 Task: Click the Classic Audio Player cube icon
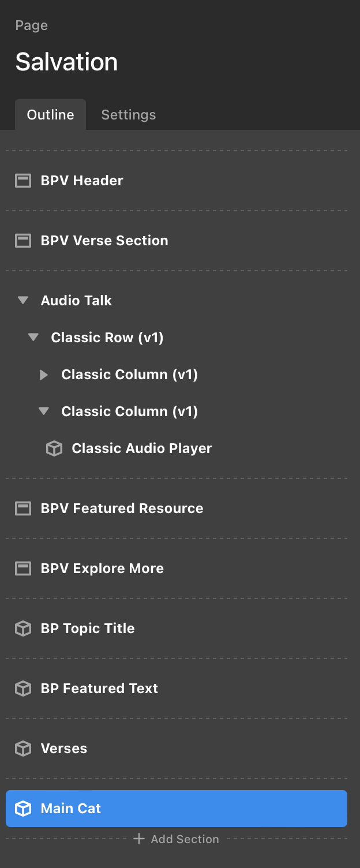pos(54,448)
